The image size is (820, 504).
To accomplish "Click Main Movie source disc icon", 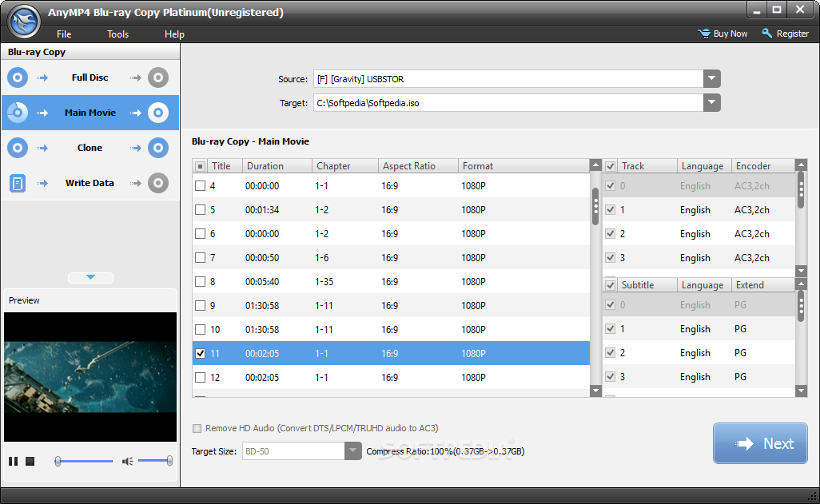I will point(18,113).
